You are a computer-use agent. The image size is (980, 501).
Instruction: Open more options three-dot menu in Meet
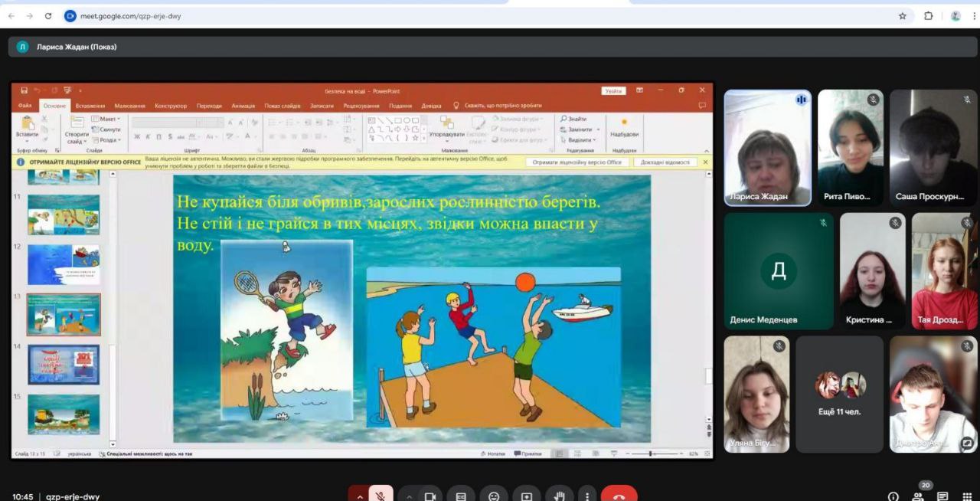click(587, 496)
